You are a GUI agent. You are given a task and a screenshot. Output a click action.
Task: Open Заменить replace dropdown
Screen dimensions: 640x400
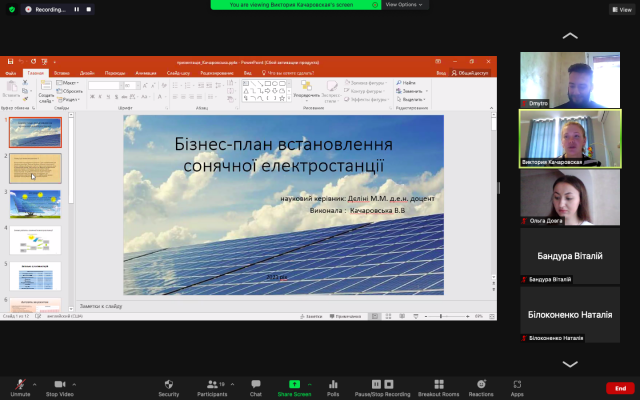412,91
